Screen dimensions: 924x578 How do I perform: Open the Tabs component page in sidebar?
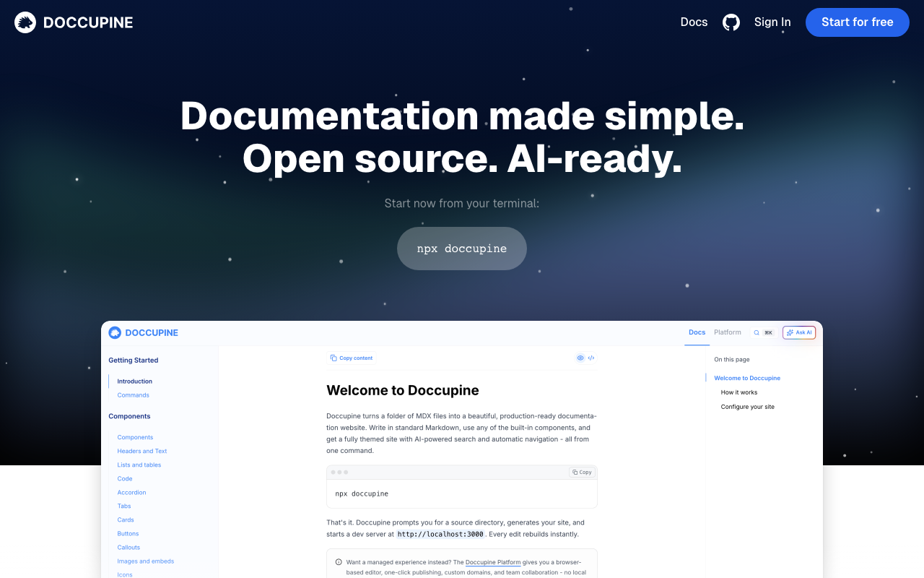(x=124, y=506)
